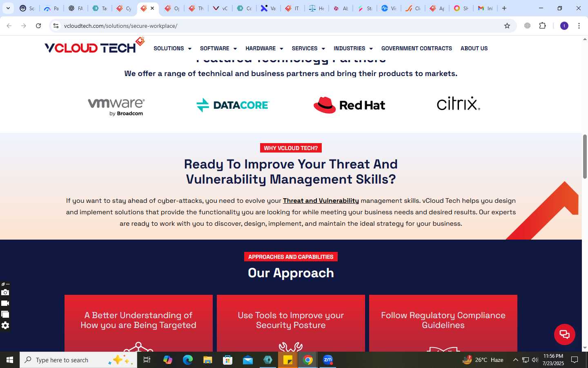Open Task View on the taskbar
588x368 pixels.
(147, 360)
